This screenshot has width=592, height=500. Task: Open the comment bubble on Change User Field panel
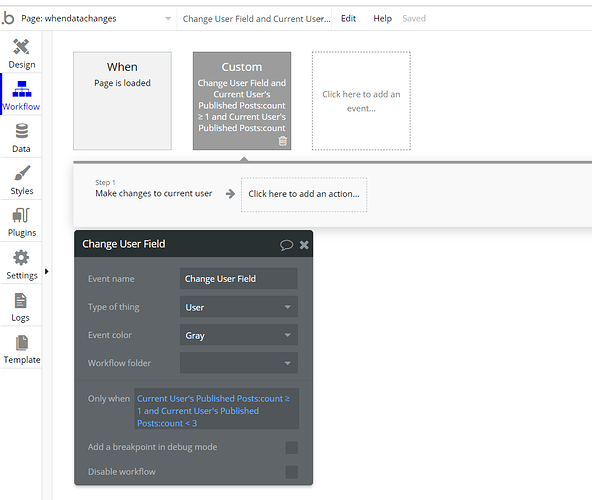[x=286, y=245]
